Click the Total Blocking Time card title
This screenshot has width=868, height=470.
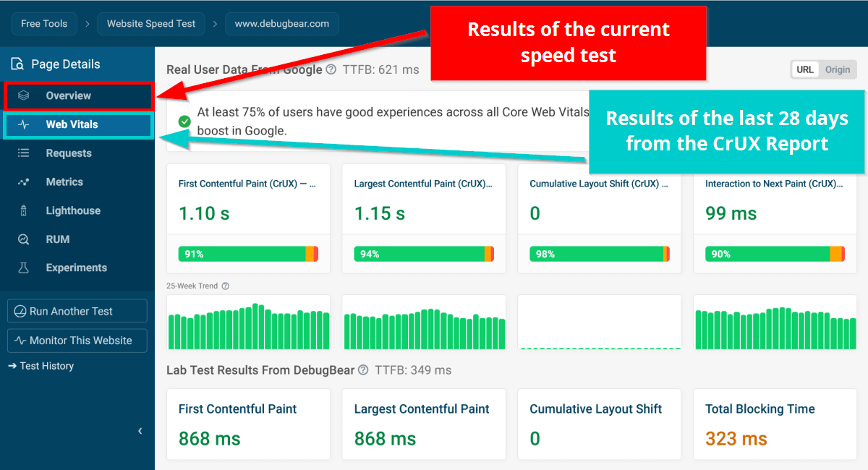click(x=760, y=409)
